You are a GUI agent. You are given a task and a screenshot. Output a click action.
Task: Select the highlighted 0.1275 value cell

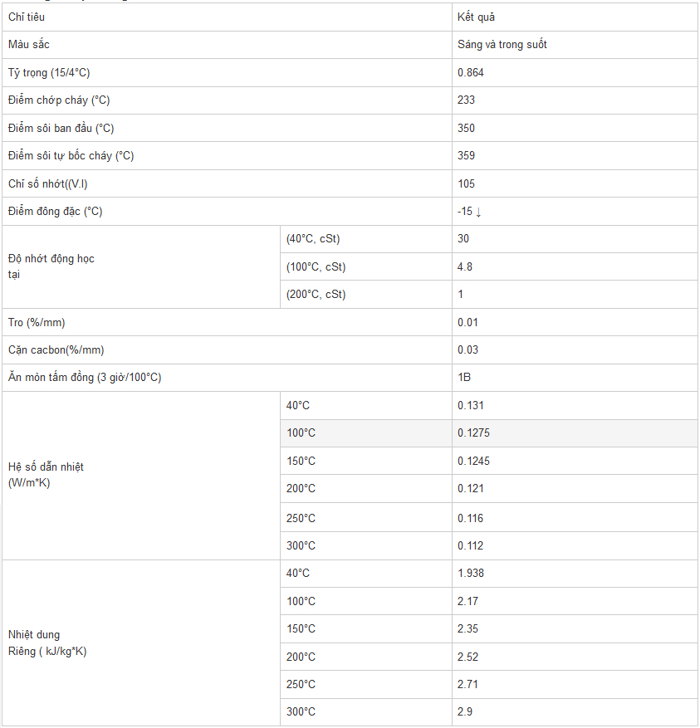(473, 432)
